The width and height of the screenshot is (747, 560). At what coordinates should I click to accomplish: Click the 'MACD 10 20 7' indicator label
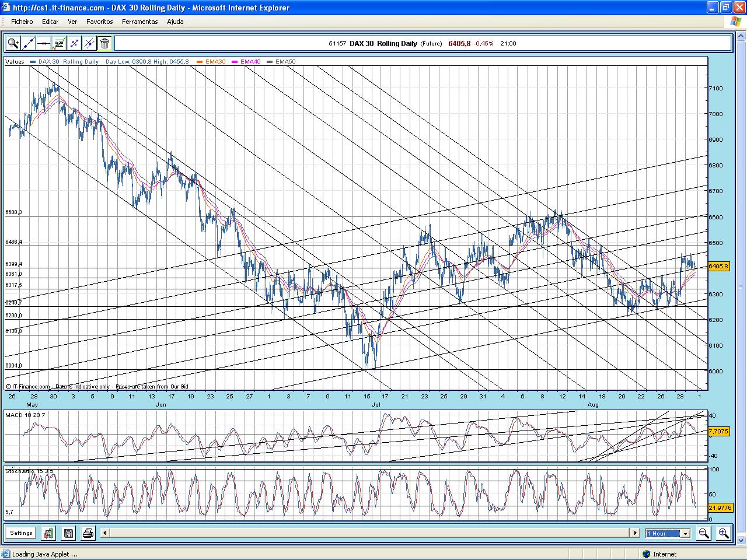(x=25, y=415)
